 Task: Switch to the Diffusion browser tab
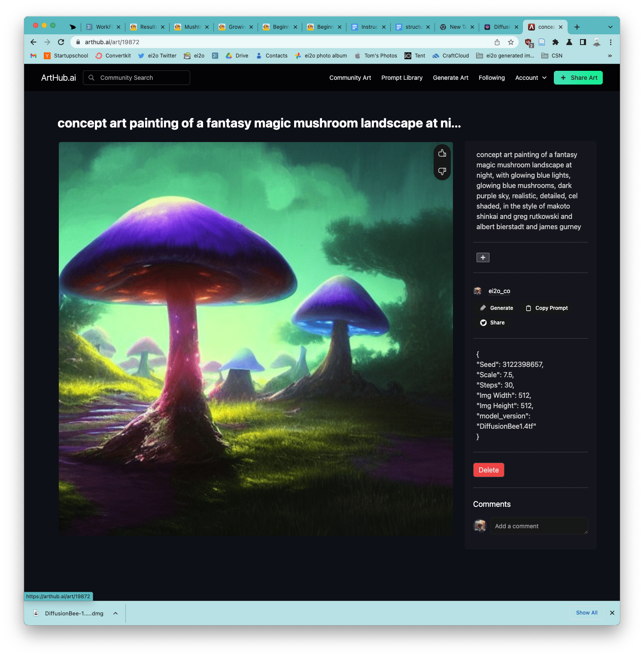[x=500, y=27]
